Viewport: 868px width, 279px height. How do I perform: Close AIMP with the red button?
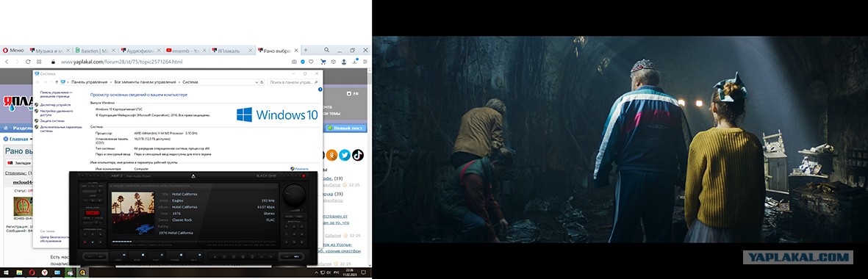pyautogui.click(x=304, y=175)
